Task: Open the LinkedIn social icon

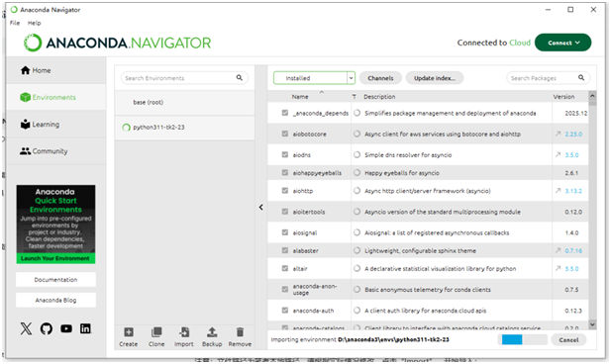Action: pos(85,328)
